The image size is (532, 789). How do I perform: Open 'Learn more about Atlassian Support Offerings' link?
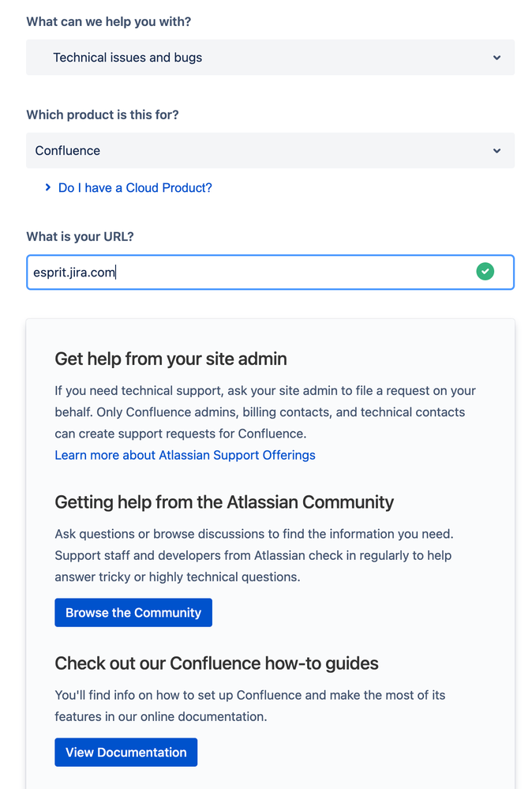pos(185,455)
